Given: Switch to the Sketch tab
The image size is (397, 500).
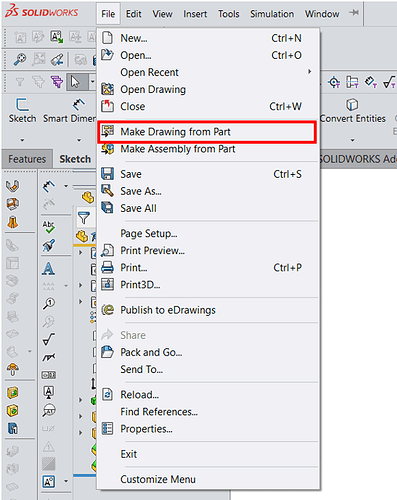Looking at the screenshot, I should pos(75,159).
